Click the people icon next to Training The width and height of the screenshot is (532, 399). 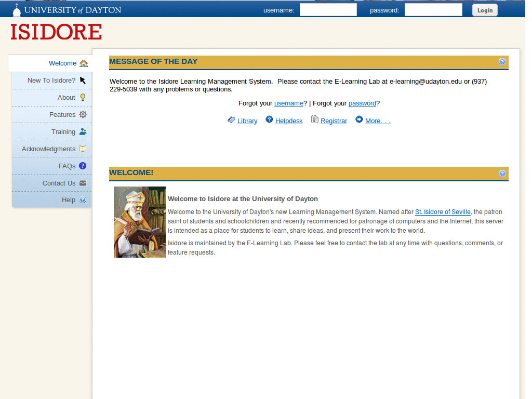pos(83,131)
